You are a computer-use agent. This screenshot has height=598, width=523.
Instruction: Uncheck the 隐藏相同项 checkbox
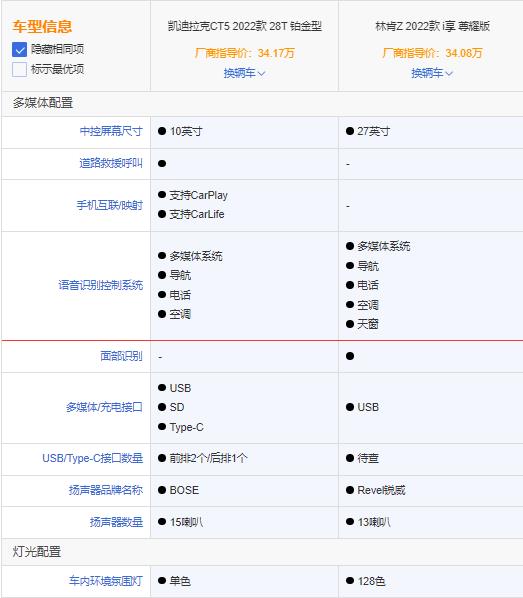click(x=19, y=50)
